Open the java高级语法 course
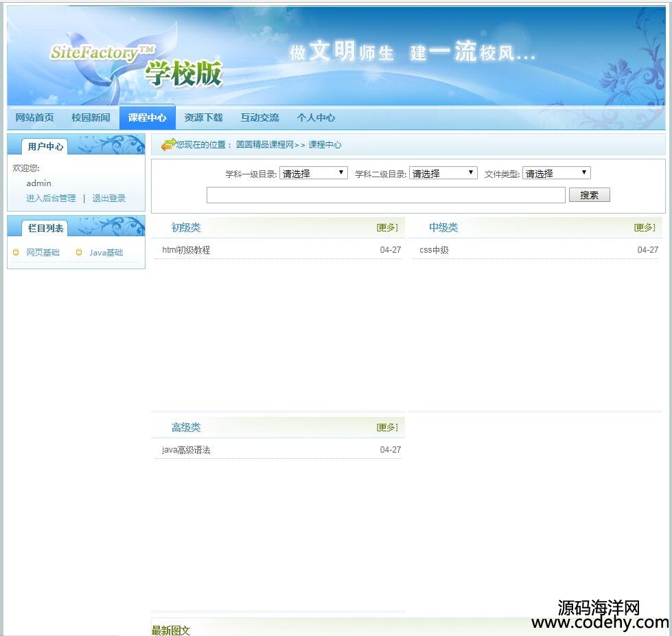The height and width of the screenshot is (636, 672). pyautogui.click(x=186, y=450)
